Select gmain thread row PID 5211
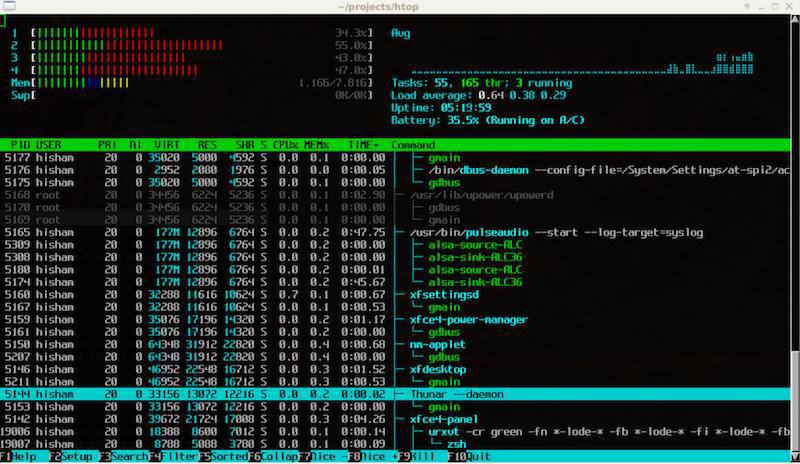800x464 pixels. [x=395, y=382]
